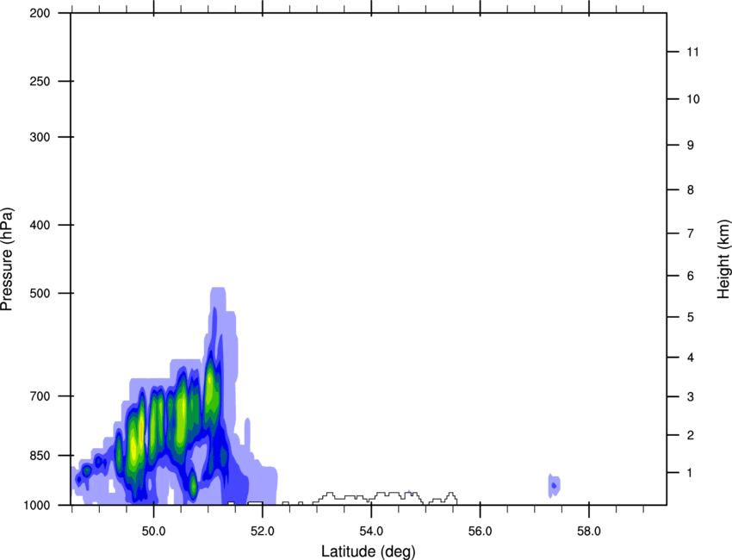Viewport: 732px width, 560px height.
Task: Select the 850 pressure tick label
Action: pos(40,456)
